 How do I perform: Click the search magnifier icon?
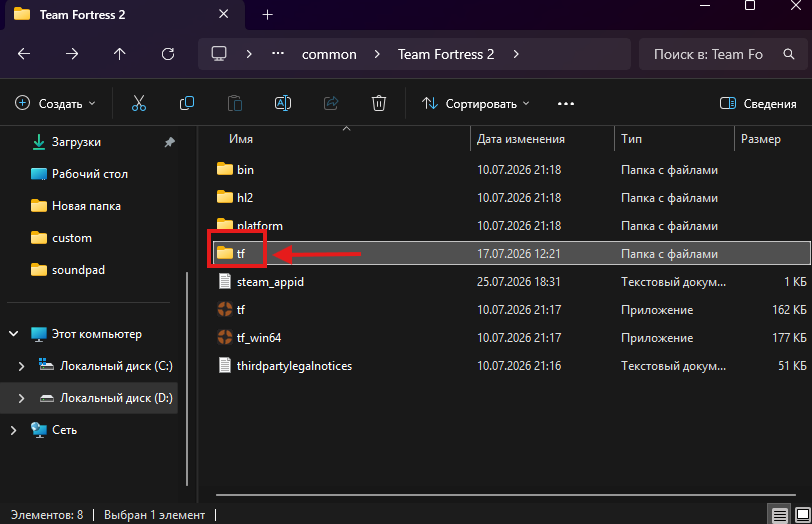(x=789, y=54)
